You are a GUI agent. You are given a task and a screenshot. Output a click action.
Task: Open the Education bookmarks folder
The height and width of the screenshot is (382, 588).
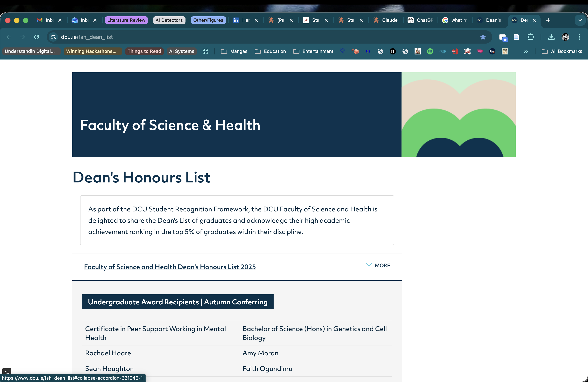(270, 51)
